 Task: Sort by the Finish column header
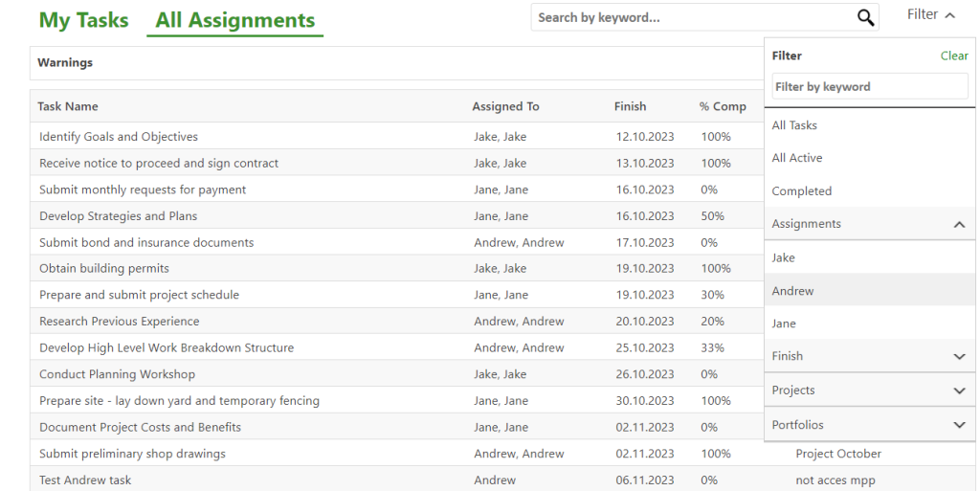tap(630, 106)
